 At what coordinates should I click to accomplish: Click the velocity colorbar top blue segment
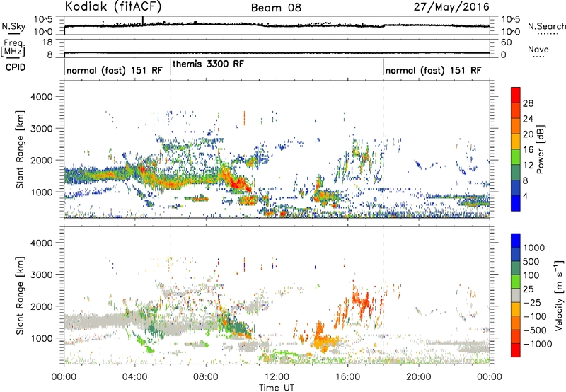tap(516, 241)
